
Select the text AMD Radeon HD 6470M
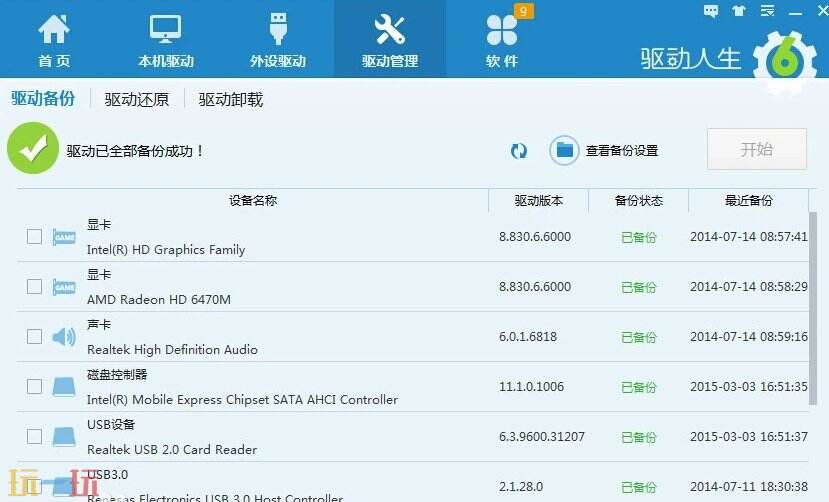point(159,300)
